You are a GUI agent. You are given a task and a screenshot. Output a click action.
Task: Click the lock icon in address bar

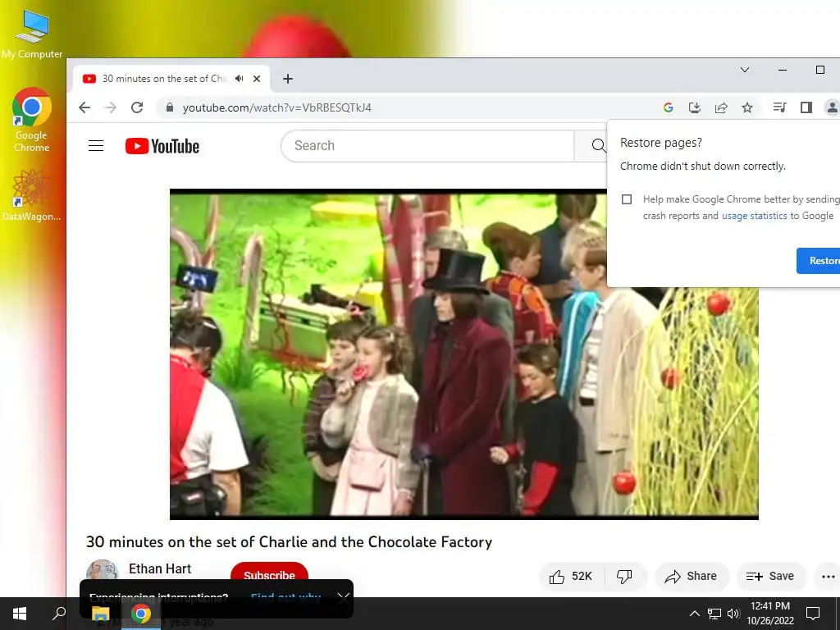tap(170, 107)
